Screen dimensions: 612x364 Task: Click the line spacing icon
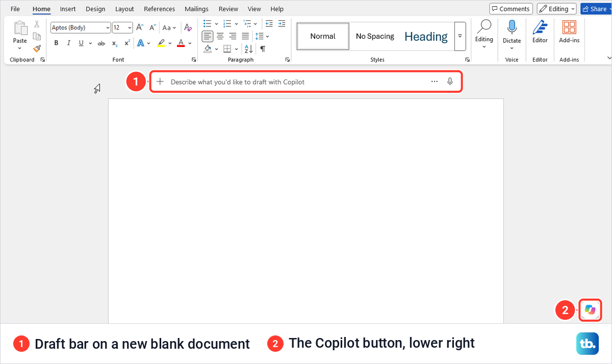pos(259,36)
